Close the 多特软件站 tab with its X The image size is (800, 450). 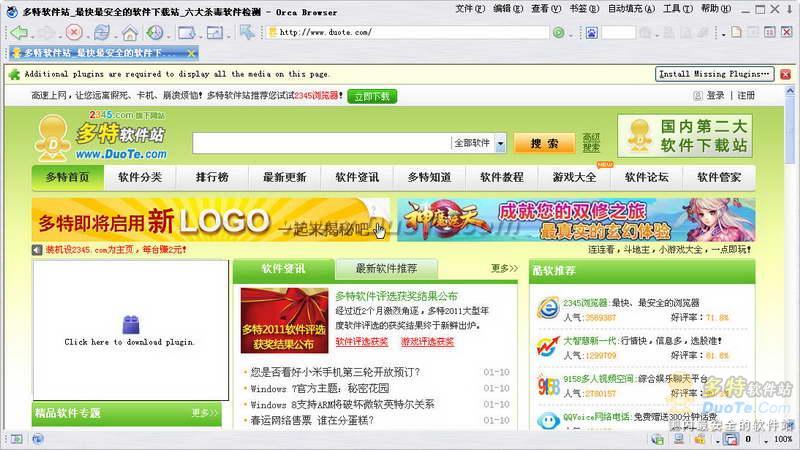click(191, 53)
